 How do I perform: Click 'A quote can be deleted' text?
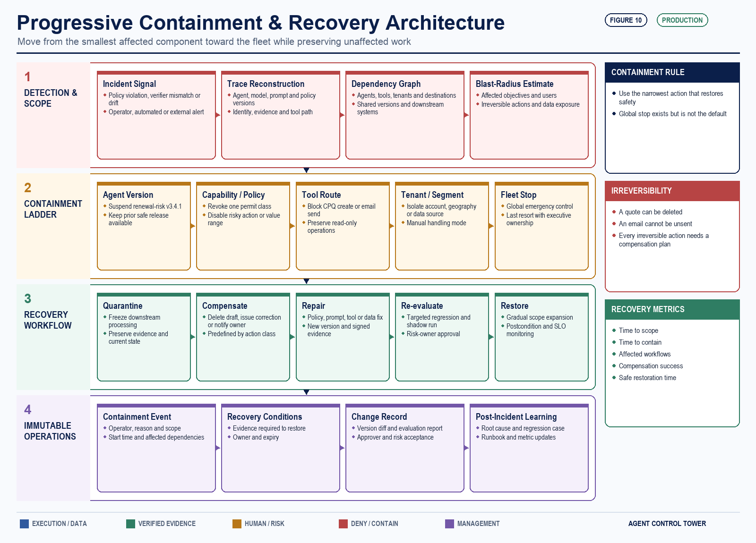[x=651, y=212]
